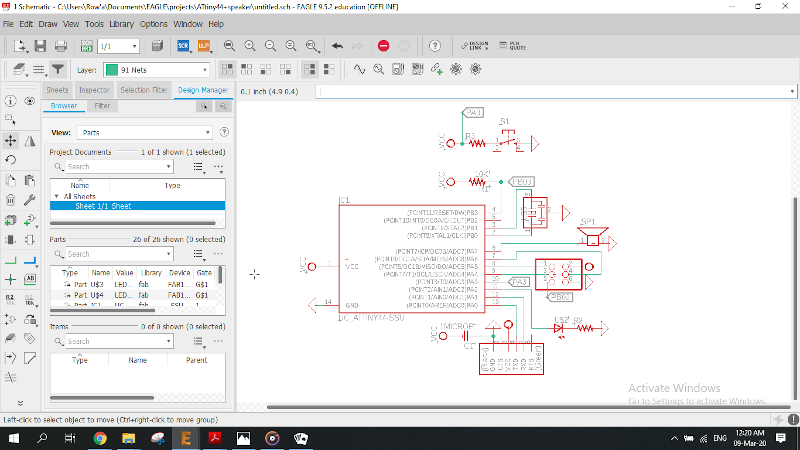Select the Part U$4 row
The width and height of the screenshot is (800, 450).
click(x=135, y=295)
